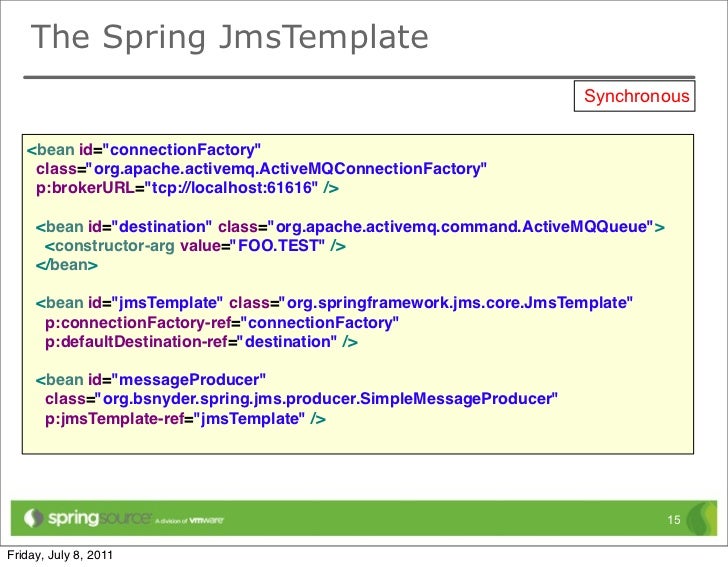Viewport: 728px width, 567px height.
Task: Click the ActiveMQConnectionFactory class line
Action: click(261, 169)
